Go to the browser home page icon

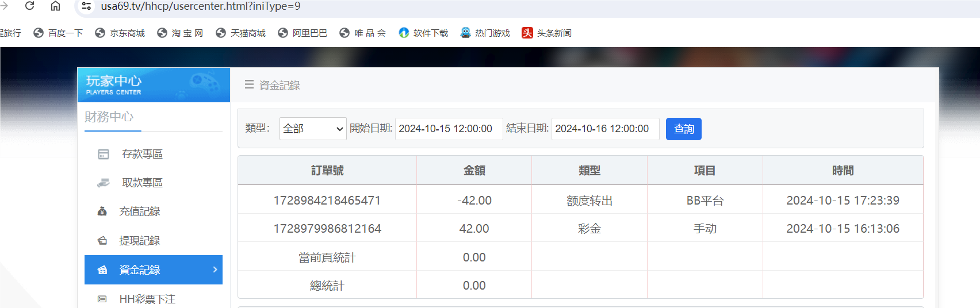tap(55, 6)
